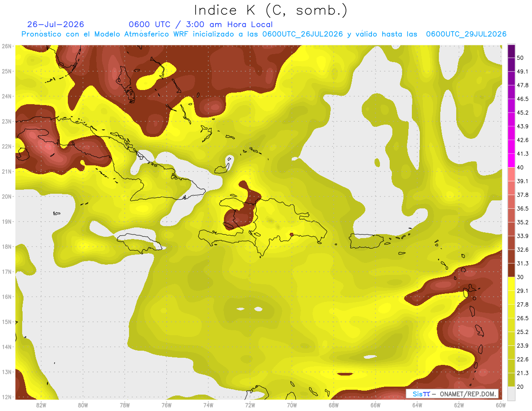The height and width of the screenshot is (411, 532).
Task: Click the legend value '30'
Action: pos(520,277)
